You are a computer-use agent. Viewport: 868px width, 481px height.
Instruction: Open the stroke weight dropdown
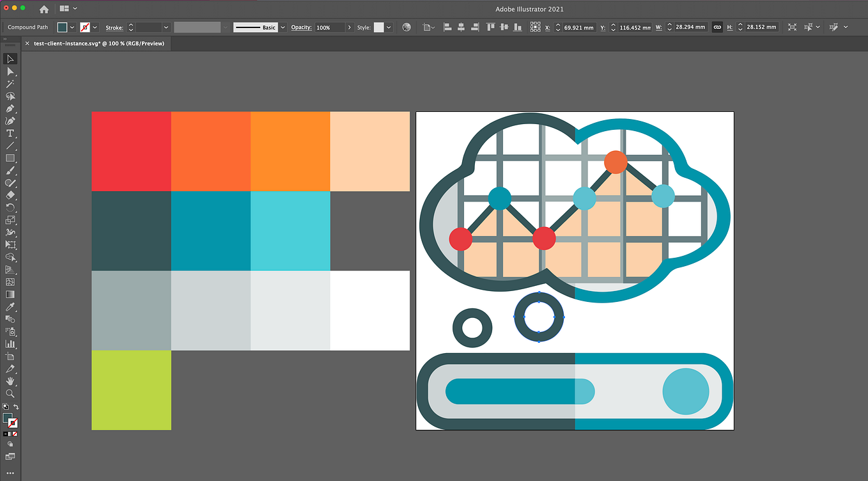166,28
